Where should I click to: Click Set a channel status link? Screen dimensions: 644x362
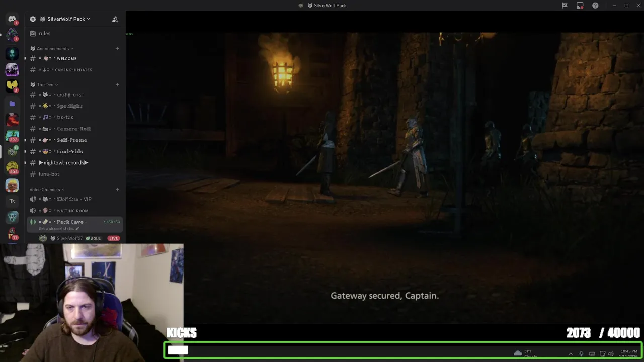point(59,229)
